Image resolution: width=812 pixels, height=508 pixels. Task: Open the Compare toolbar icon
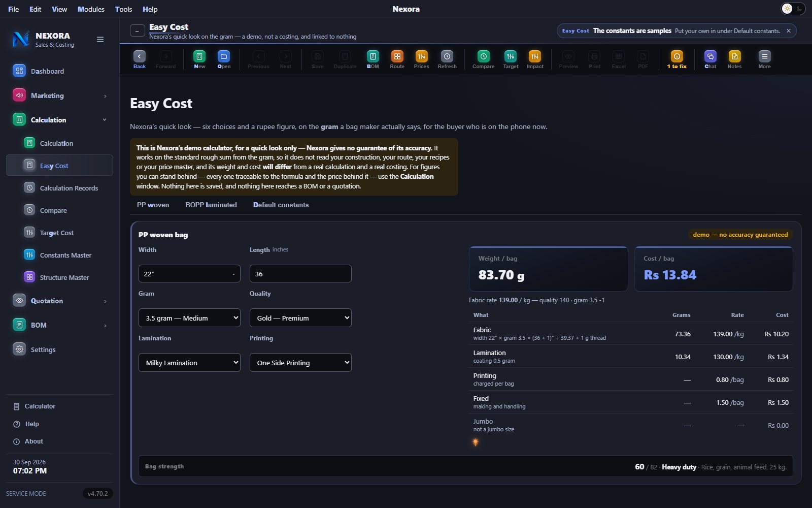(x=484, y=59)
